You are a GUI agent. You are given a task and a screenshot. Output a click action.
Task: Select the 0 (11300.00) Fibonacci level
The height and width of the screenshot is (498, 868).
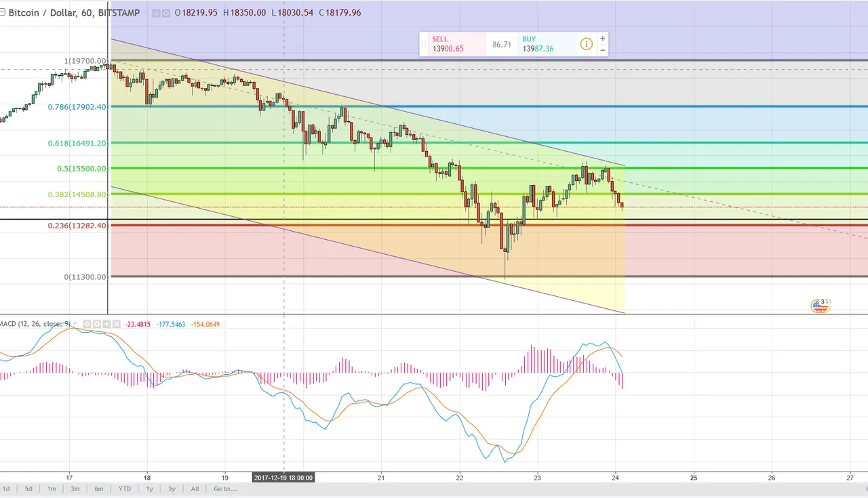[86, 276]
